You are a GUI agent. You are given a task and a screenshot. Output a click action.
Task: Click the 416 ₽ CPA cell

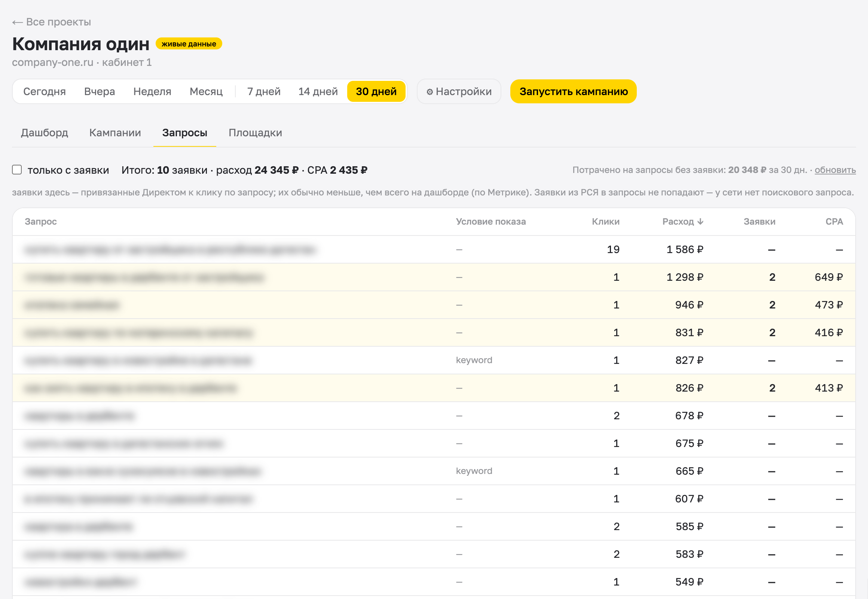pyautogui.click(x=829, y=332)
